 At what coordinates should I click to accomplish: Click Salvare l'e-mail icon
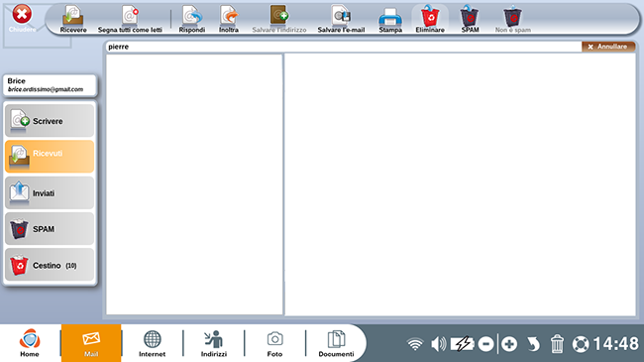341,19
